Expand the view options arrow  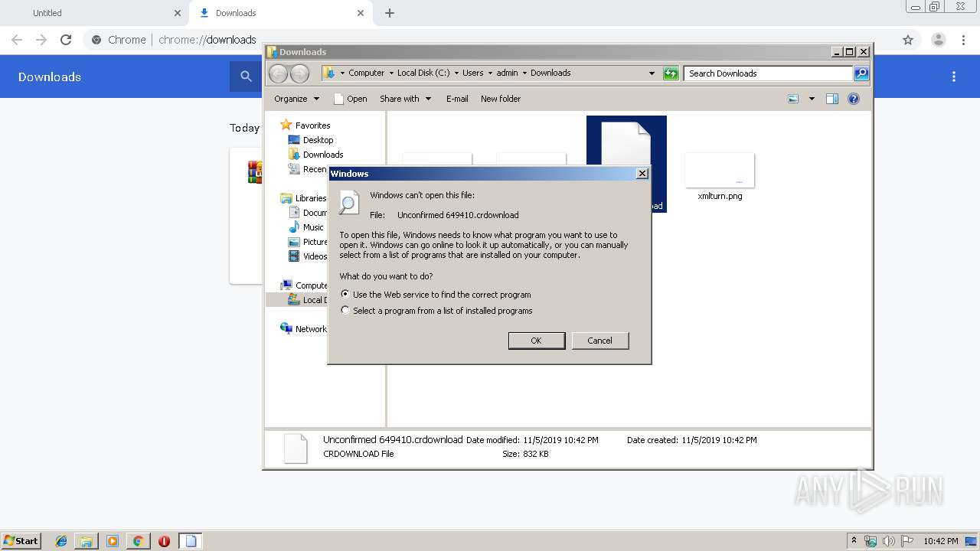pos(812,99)
